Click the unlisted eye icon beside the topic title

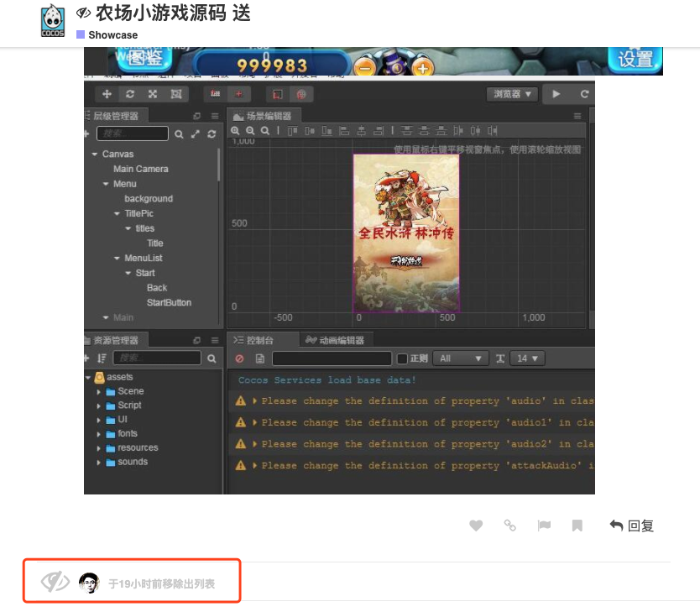pyautogui.click(x=83, y=13)
